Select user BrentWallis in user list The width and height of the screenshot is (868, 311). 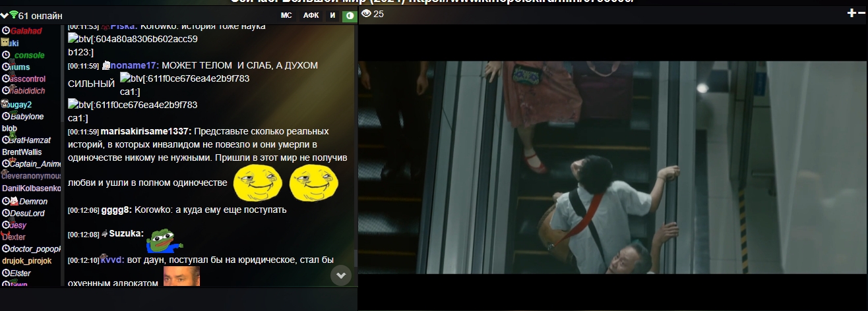click(22, 152)
